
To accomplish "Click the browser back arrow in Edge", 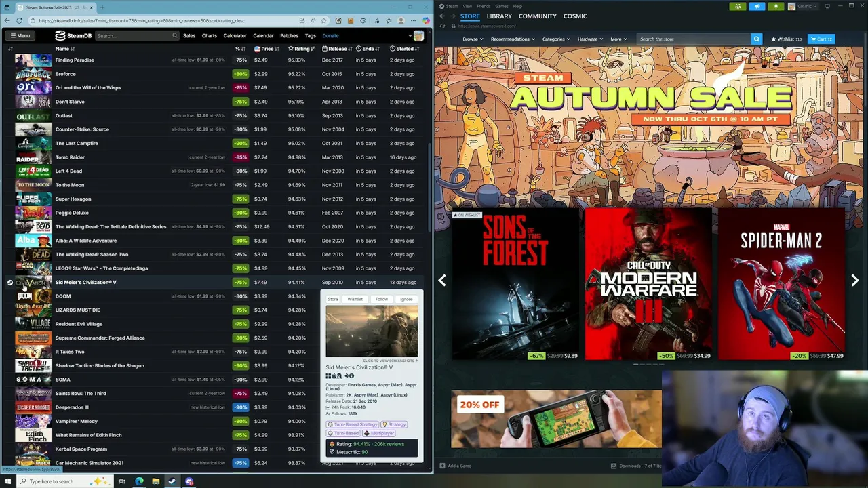I will click(7, 20).
